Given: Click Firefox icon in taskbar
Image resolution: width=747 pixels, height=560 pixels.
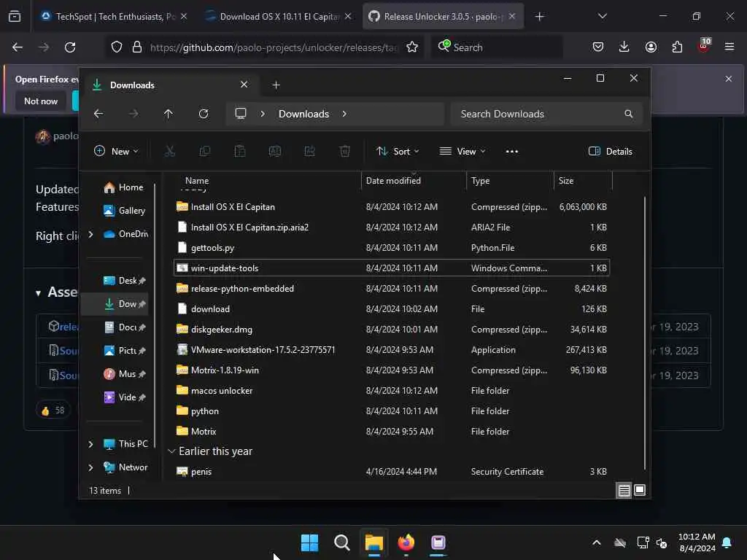Looking at the screenshot, I should tap(406, 542).
